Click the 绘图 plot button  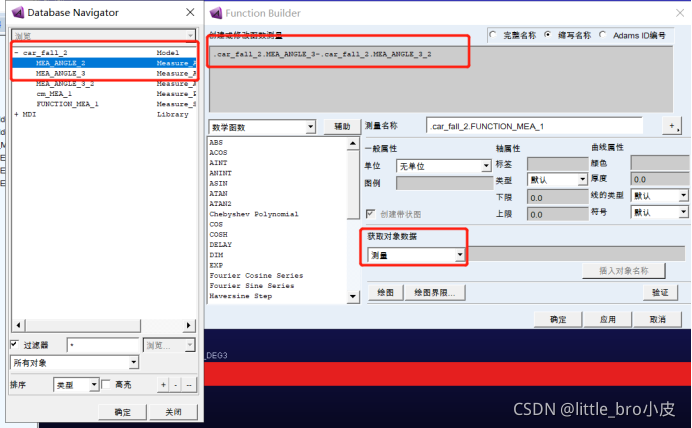pos(384,293)
